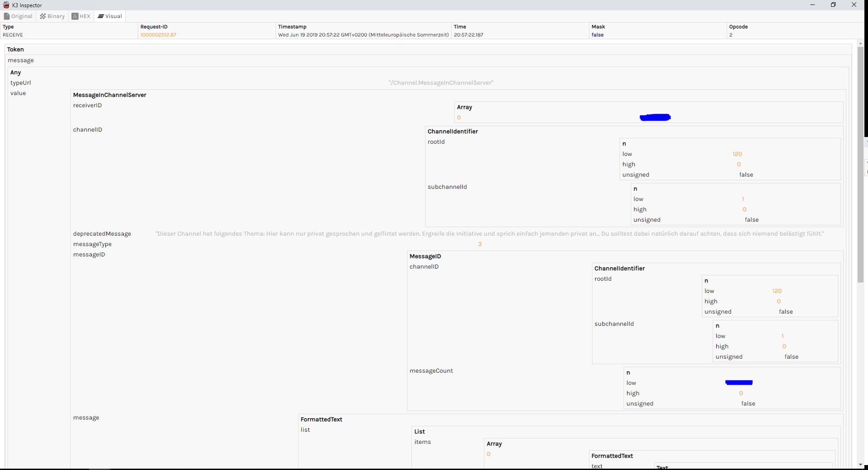Select the HEX tab
This screenshot has width=868, height=470.
(x=81, y=16)
